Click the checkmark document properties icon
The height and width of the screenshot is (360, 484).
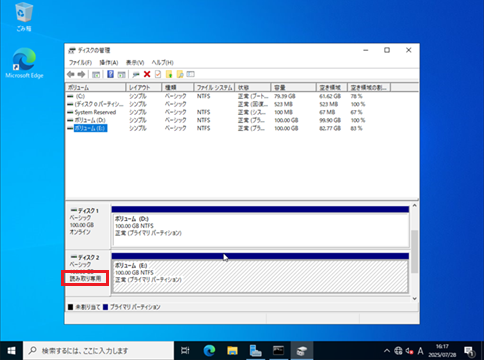pos(158,74)
